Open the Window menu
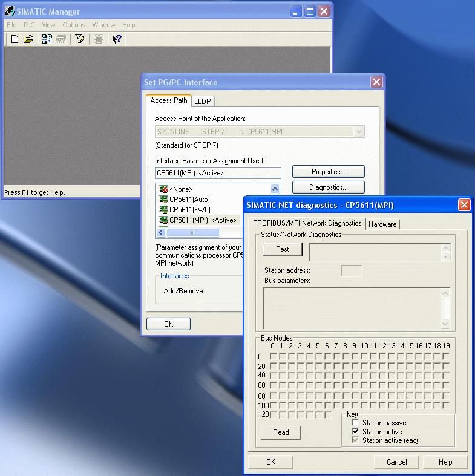This screenshot has width=475, height=476. (103, 25)
